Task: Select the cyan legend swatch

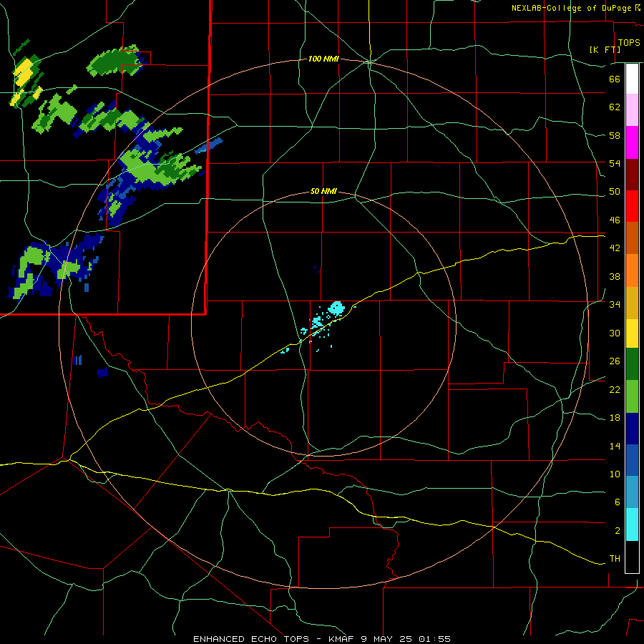Action: [632, 525]
